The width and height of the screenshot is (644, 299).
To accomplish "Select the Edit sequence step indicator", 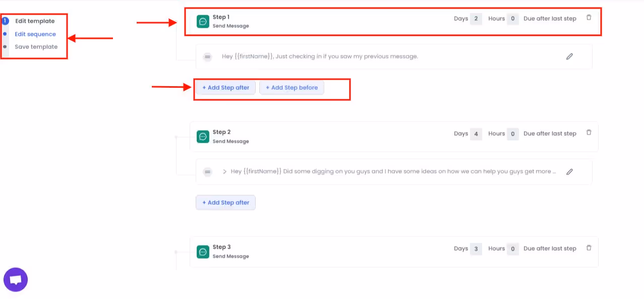I will (5, 34).
